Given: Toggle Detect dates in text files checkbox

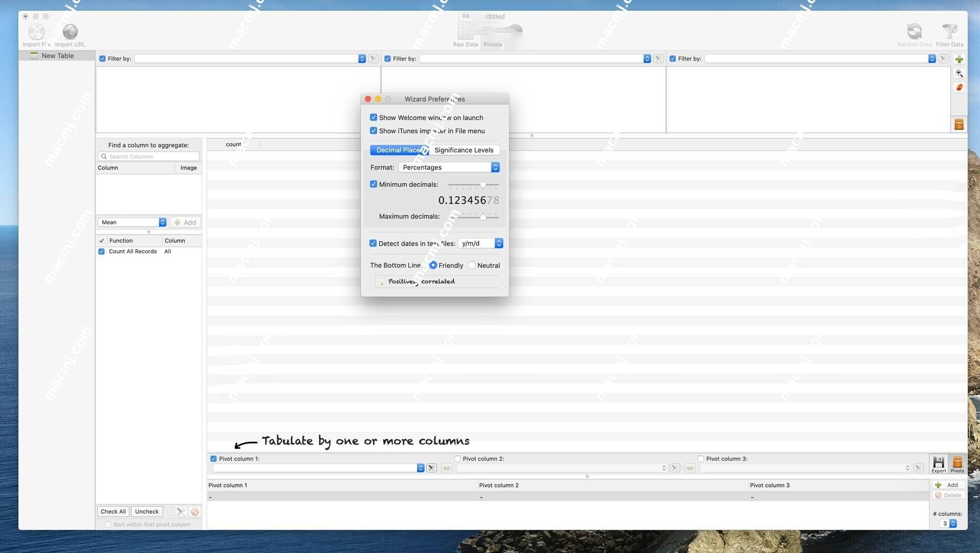Looking at the screenshot, I should [373, 244].
